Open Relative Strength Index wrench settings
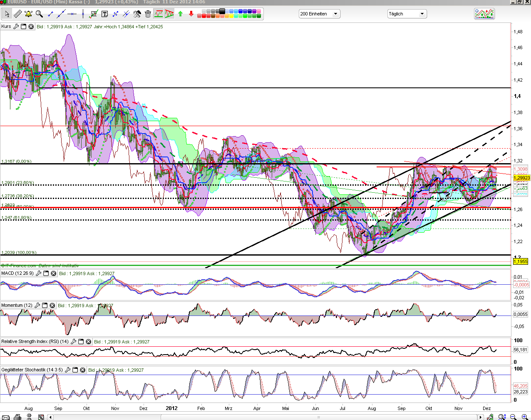 coord(74,342)
